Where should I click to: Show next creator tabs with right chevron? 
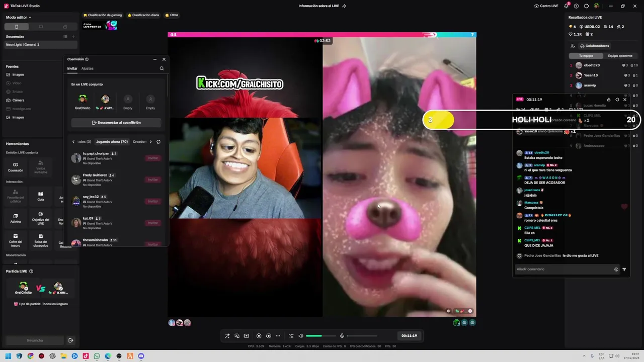(150, 142)
